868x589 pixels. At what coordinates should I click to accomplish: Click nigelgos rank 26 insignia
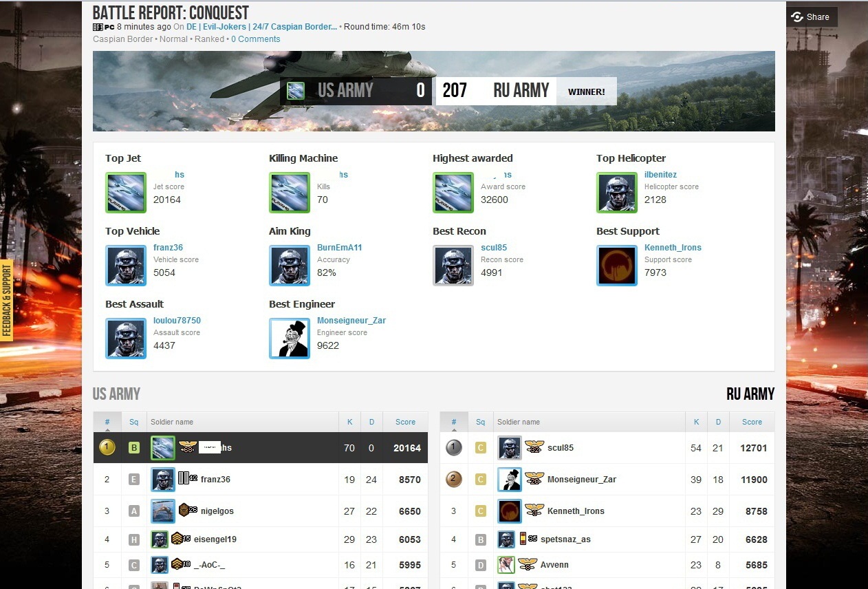point(188,510)
